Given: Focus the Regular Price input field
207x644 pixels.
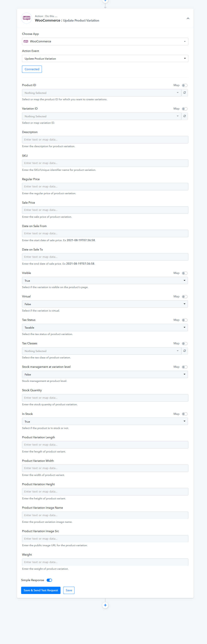Looking at the screenshot, I should click(x=105, y=187).
